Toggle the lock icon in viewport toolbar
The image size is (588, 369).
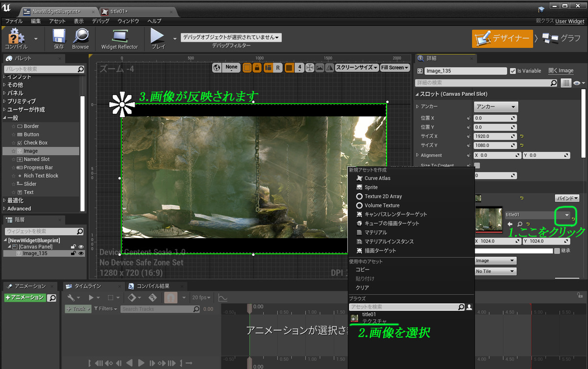[257, 68]
